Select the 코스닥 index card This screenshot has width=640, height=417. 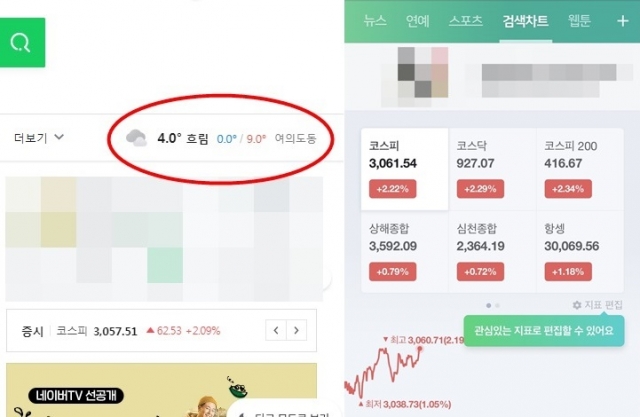[492, 169]
